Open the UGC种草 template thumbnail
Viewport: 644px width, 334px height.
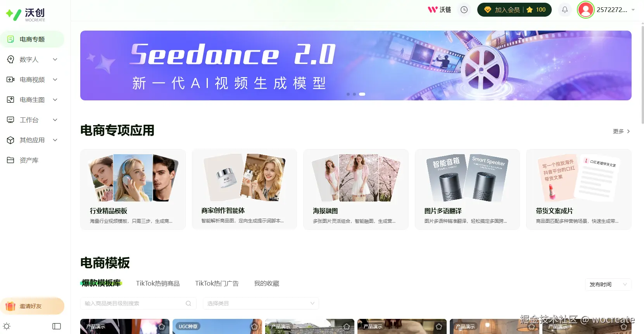click(218, 326)
